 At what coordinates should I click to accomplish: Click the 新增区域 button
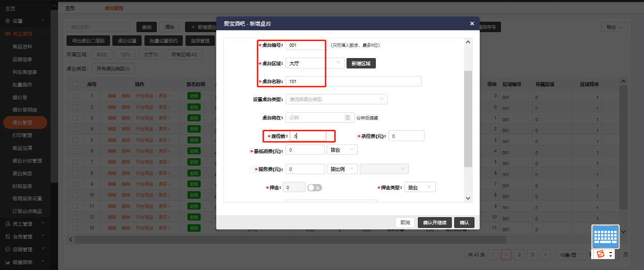pyautogui.click(x=361, y=63)
